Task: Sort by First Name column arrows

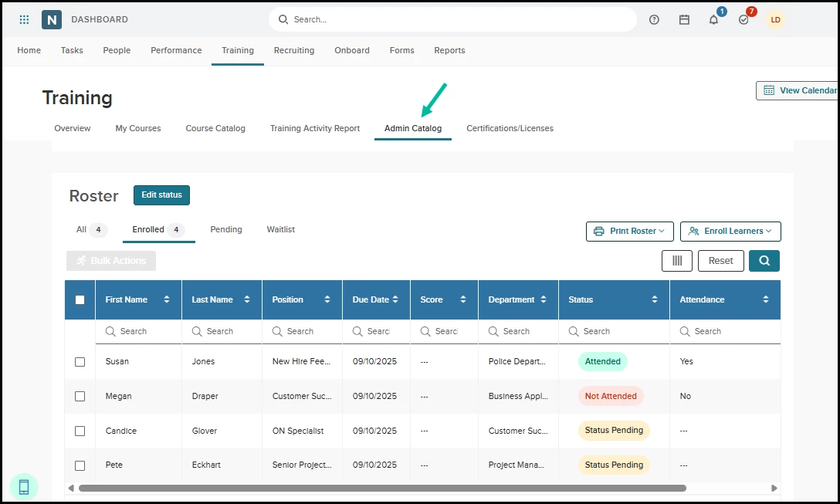Action: pyautogui.click(x=167, y=299)
